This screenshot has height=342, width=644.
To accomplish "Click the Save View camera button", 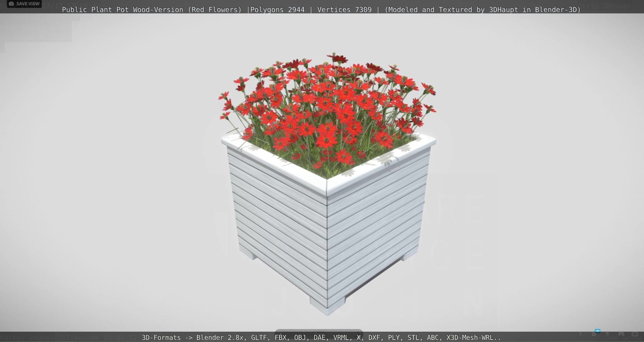I will (x=24, y=4).
